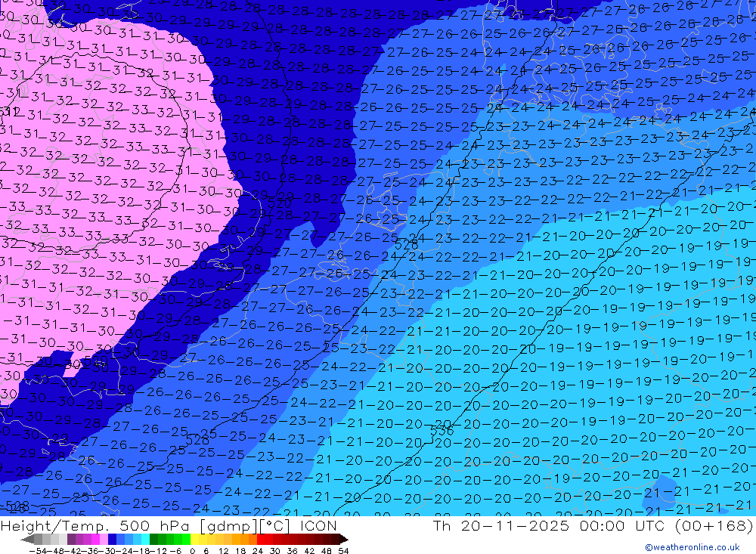Click the right arrow end of the color legend
The image size is (756, 554).
point(344,539)
